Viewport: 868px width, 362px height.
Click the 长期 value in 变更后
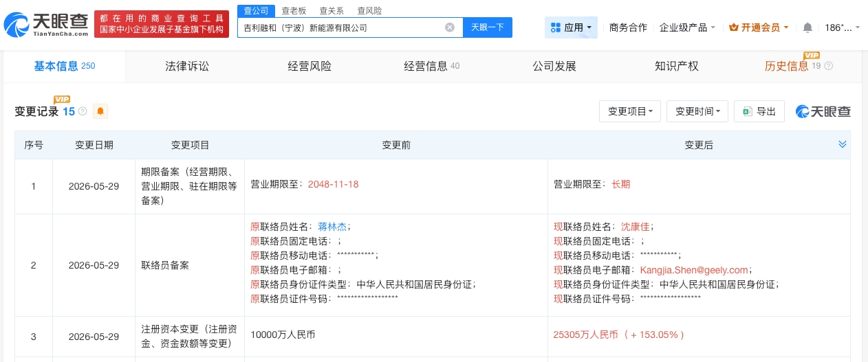tap(620, 184)
